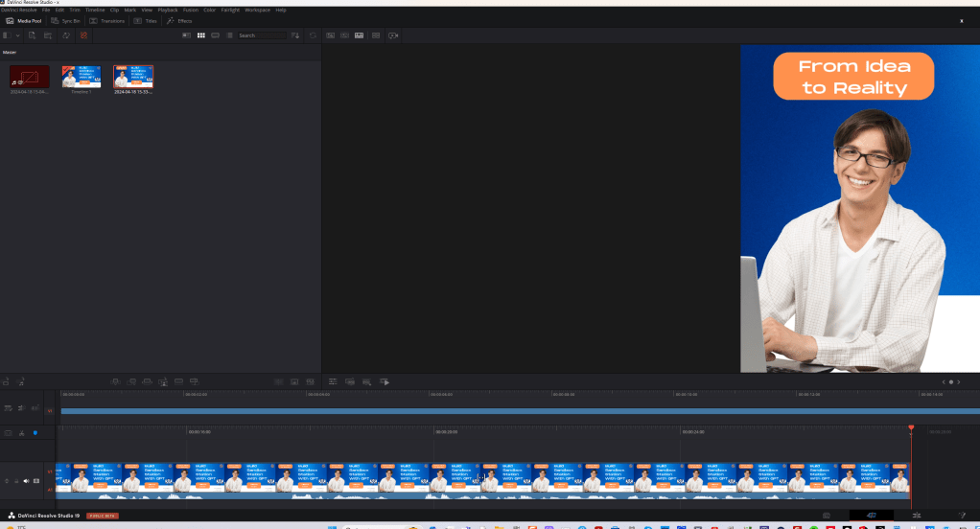This screenshot has width=980, height=529.
Task: Click the Tools sliders icon under viewer
Action: tap(333, 381)
